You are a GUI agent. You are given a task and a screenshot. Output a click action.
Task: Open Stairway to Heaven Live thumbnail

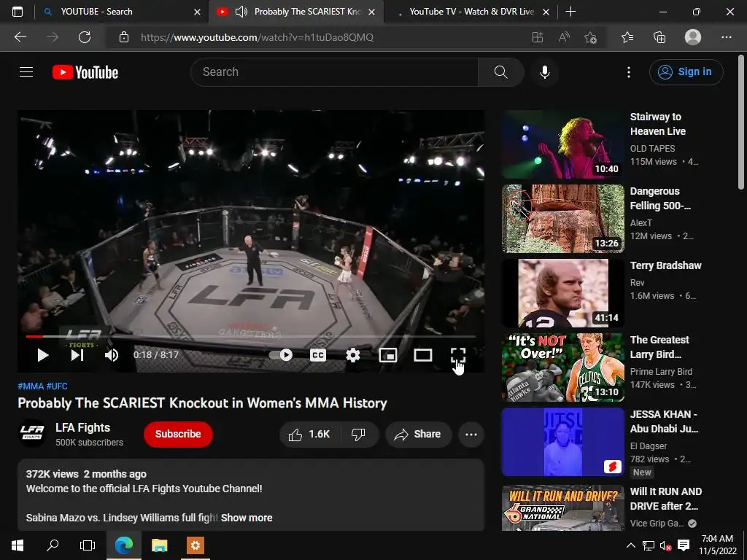click(562, 144)
